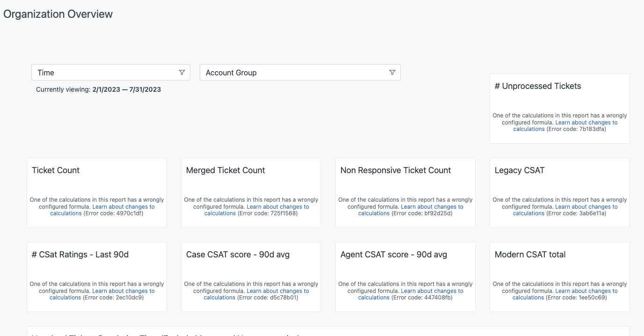Expand the Account Group filter dropdown
Image resolution: width=644 pixels, height=336 pixels.
pos(295,73)
